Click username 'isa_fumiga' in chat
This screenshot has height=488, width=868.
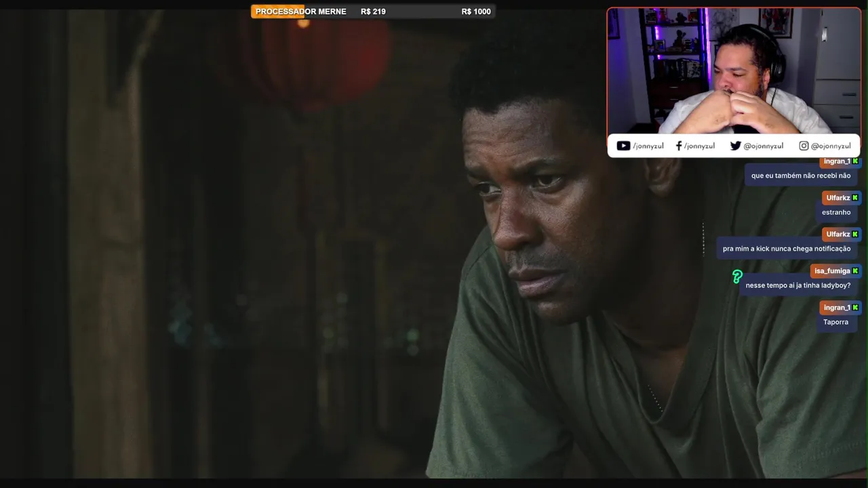click(832, 271)
